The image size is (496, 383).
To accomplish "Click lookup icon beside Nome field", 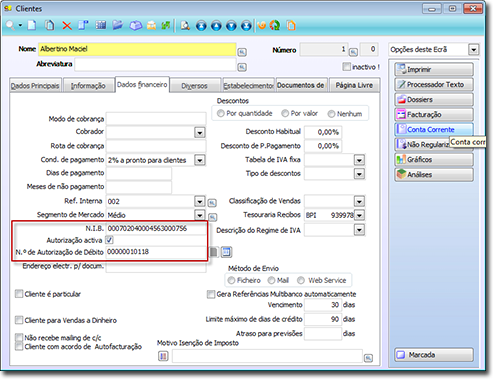I will tap(242, 52).
